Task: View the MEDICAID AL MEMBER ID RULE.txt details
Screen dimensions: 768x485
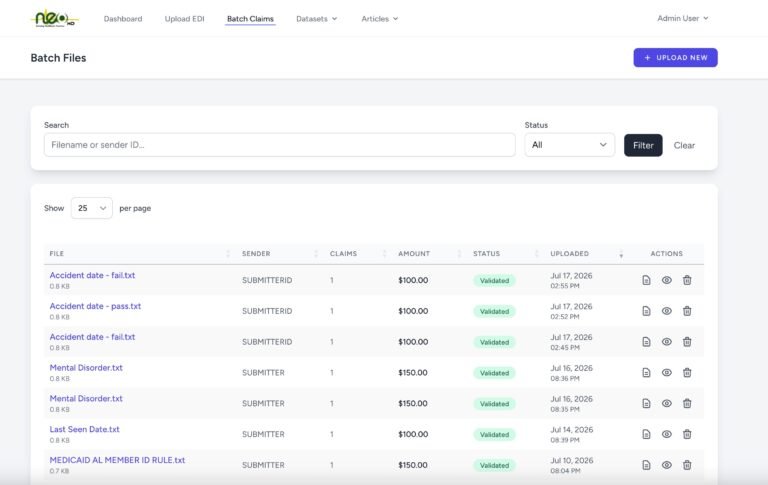Action: (667, 465)
